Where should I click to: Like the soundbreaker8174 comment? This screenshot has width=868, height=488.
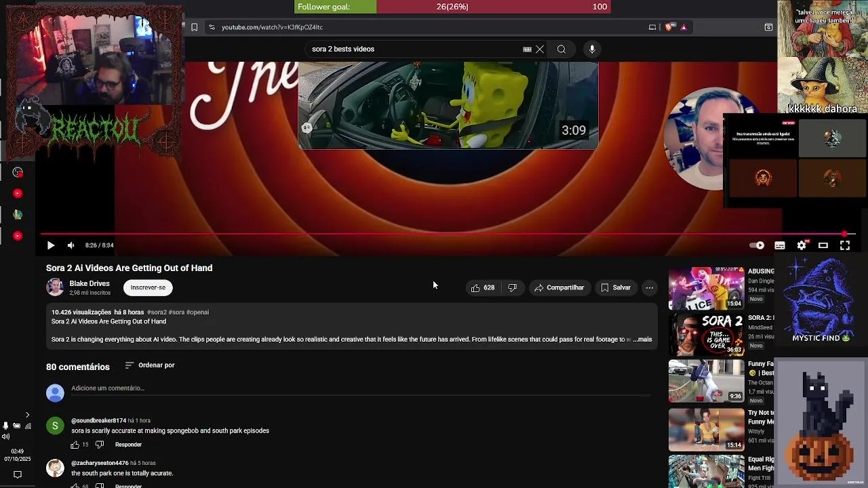(75, 445)
